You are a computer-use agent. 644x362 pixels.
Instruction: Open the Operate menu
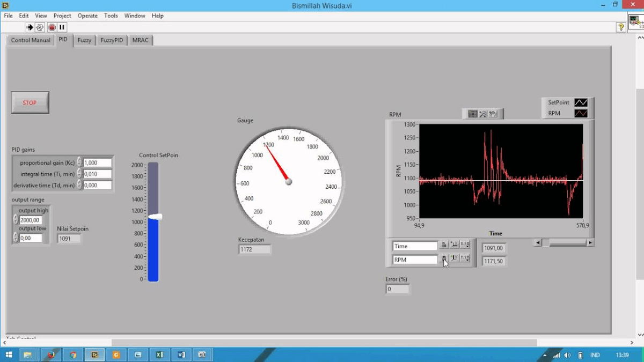tap(87, 16)
